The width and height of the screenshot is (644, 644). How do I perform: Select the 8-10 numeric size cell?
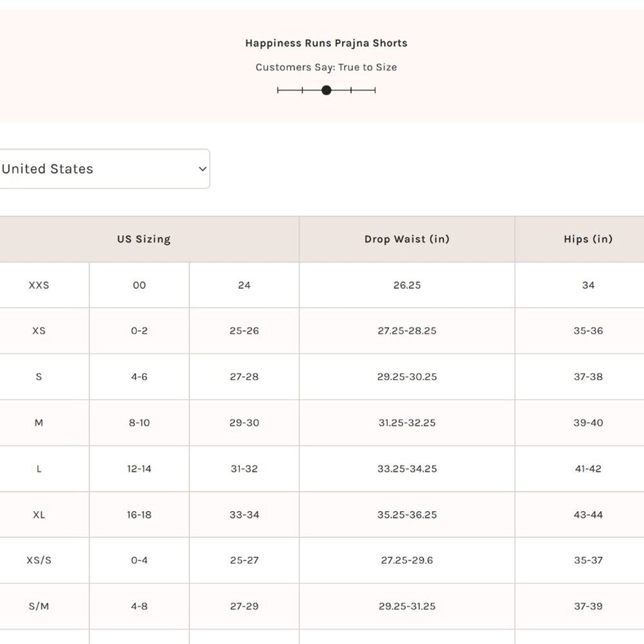click(139, 423)
